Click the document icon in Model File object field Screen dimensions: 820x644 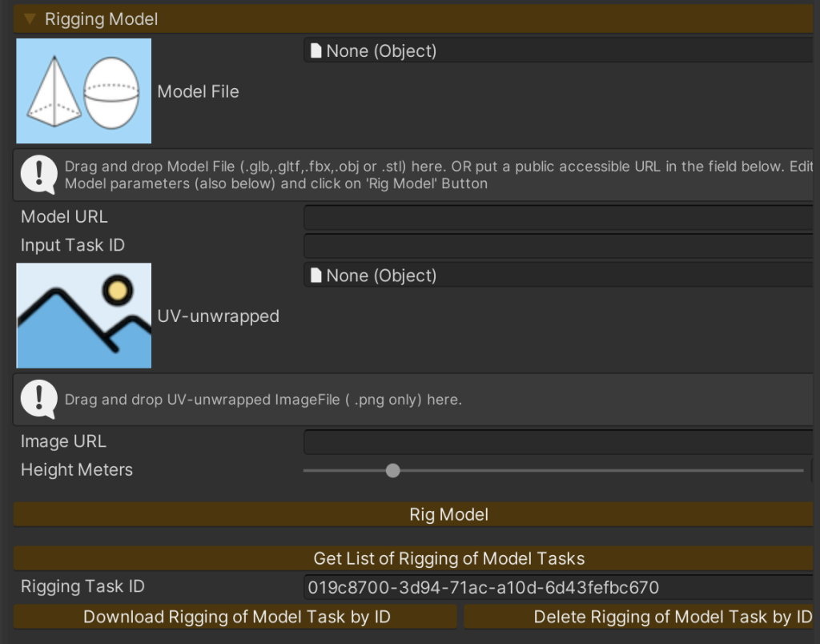(x=316, y=51)
